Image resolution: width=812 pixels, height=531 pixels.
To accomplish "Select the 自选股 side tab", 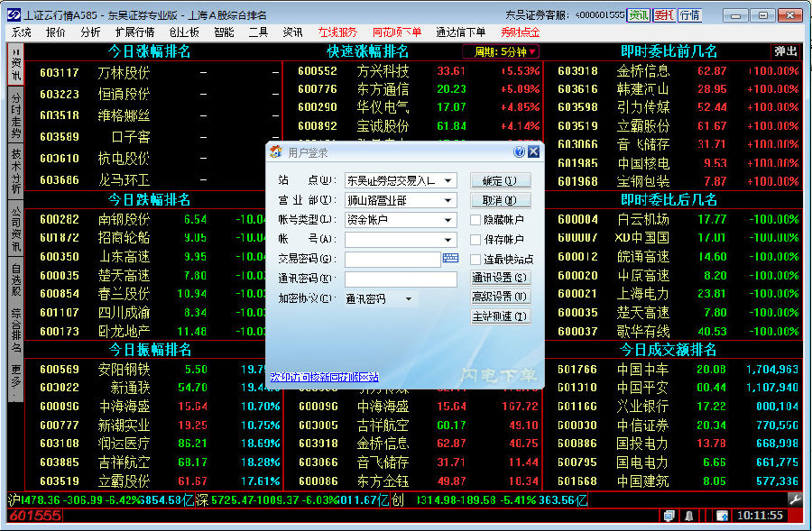I will pos(15,280).
